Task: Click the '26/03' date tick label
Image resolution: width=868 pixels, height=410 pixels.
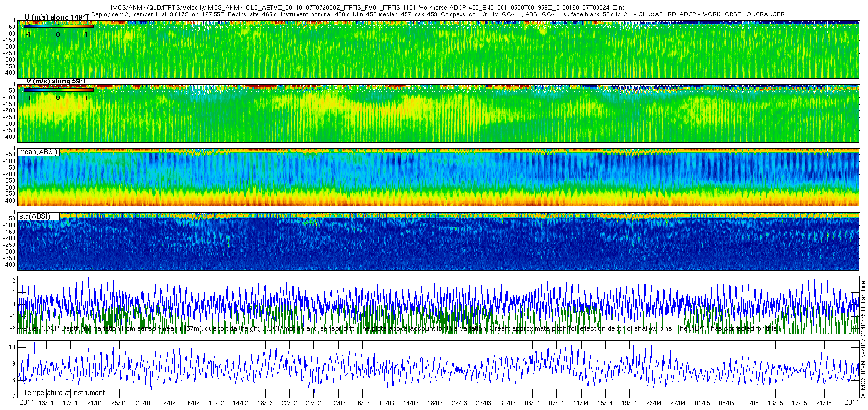Action: (x=484, y=403)
